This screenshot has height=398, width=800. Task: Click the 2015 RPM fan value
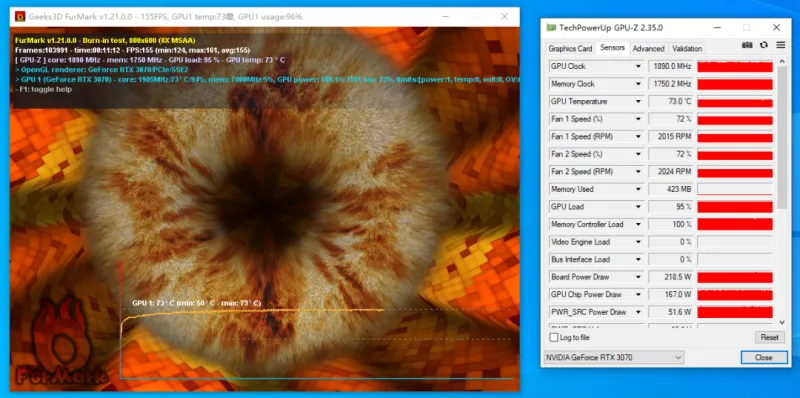(x=670, y=137)
